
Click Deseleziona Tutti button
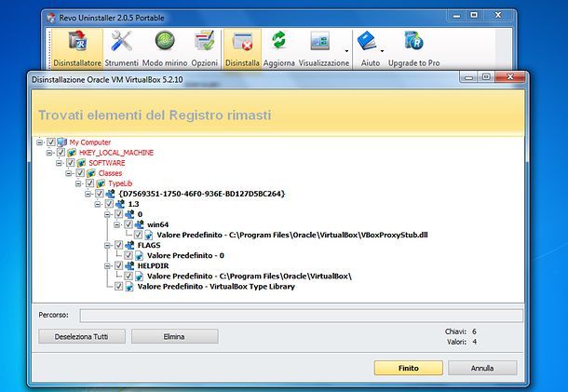pos(82,336)
